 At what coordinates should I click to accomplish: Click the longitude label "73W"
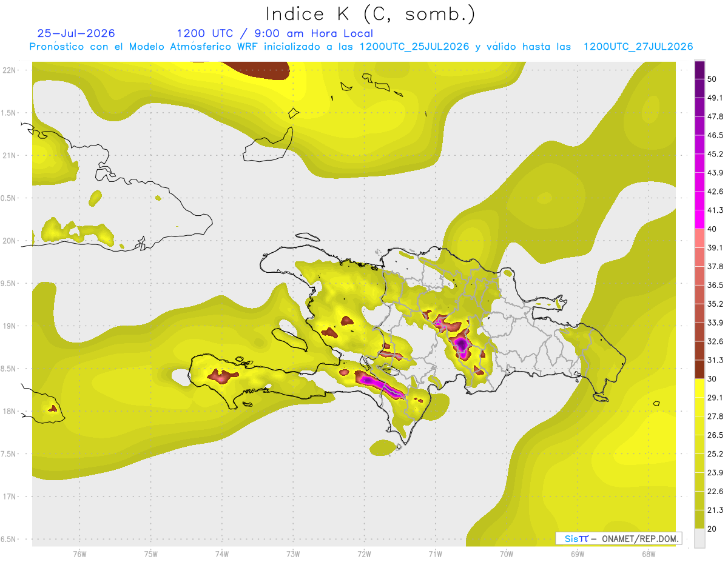coord(293,554)
